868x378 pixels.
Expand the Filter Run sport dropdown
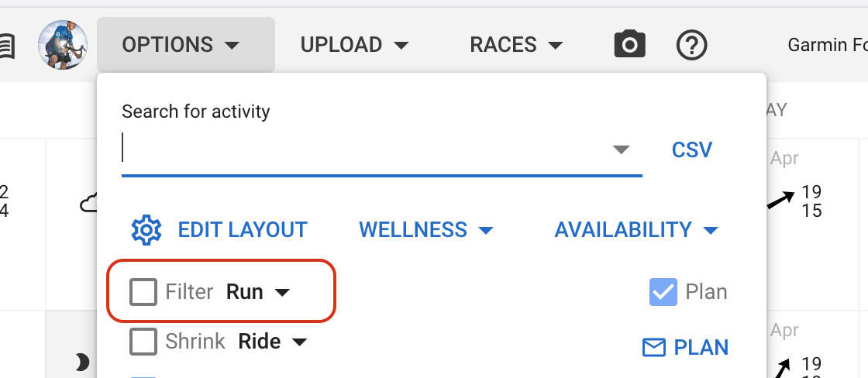(258, 292)
